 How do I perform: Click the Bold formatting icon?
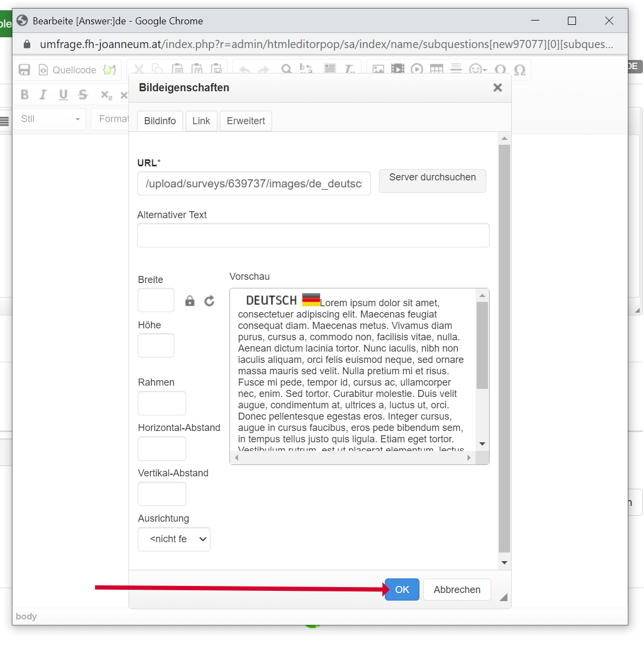24,95
